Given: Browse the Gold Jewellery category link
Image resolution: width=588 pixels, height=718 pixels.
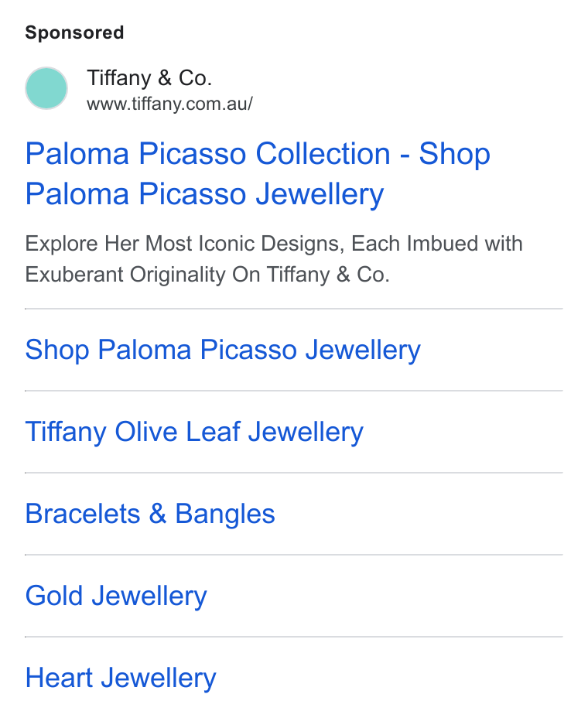Looking at the screenshot, I should click(x=116, y=596).
